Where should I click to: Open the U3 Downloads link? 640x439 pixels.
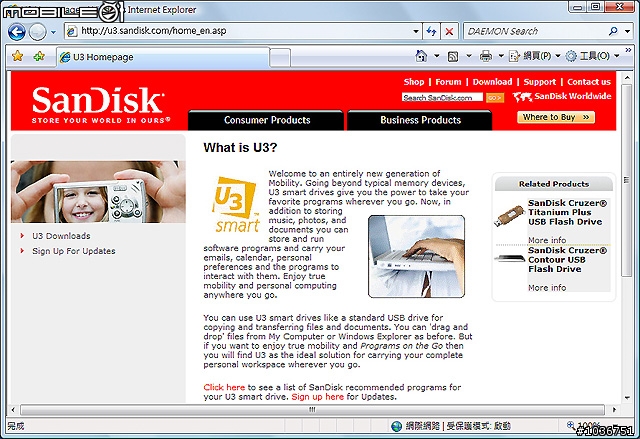pos(61,236)
